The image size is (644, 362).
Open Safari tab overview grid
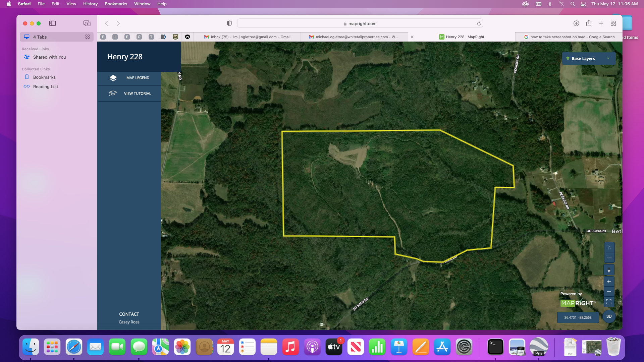(613, 23)
